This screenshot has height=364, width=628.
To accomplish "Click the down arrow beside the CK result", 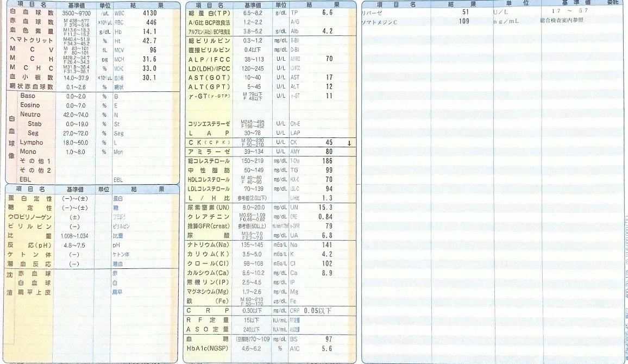I will 349,143.
